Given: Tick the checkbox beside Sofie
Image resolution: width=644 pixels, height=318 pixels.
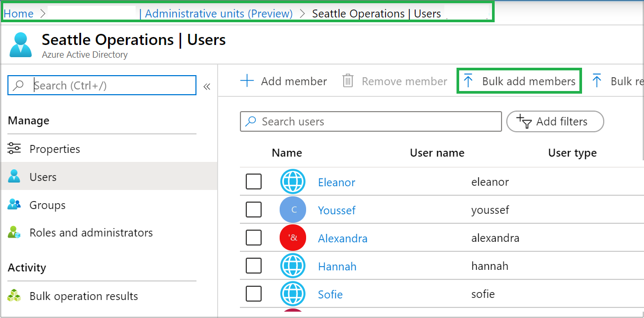Looking at the screenshot, I should tap(254, 294).
